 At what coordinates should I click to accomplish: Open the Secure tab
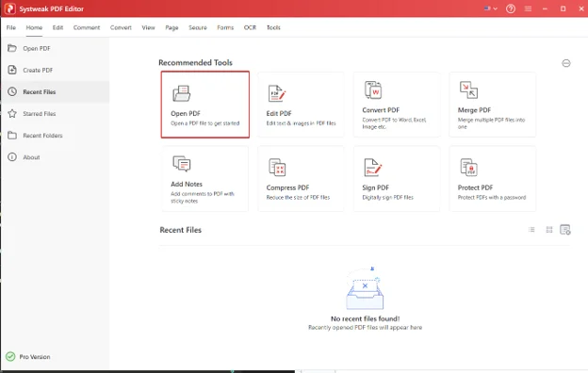[x=198, y=27]
